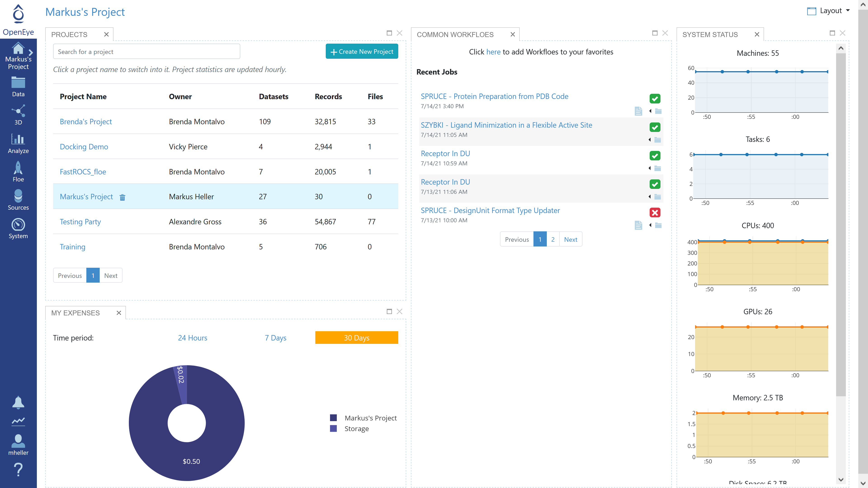
Task: Click 'here' link to add Workfloes
Action: [493, 52]
